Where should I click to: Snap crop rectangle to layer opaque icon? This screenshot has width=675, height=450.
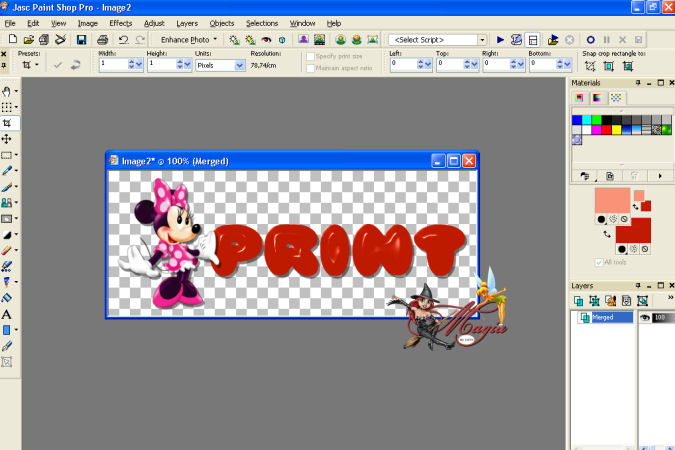(x=609, y=66)
